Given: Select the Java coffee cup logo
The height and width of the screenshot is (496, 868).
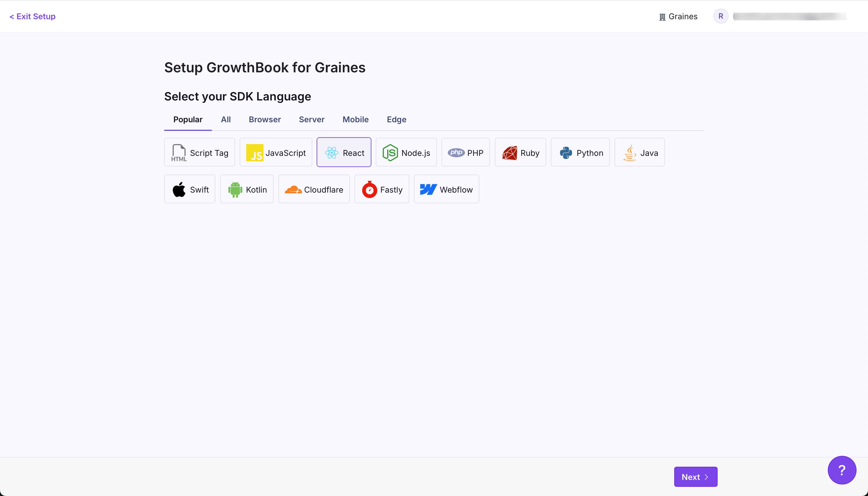Looking at the screenshot, I should [x=630, y=153].
